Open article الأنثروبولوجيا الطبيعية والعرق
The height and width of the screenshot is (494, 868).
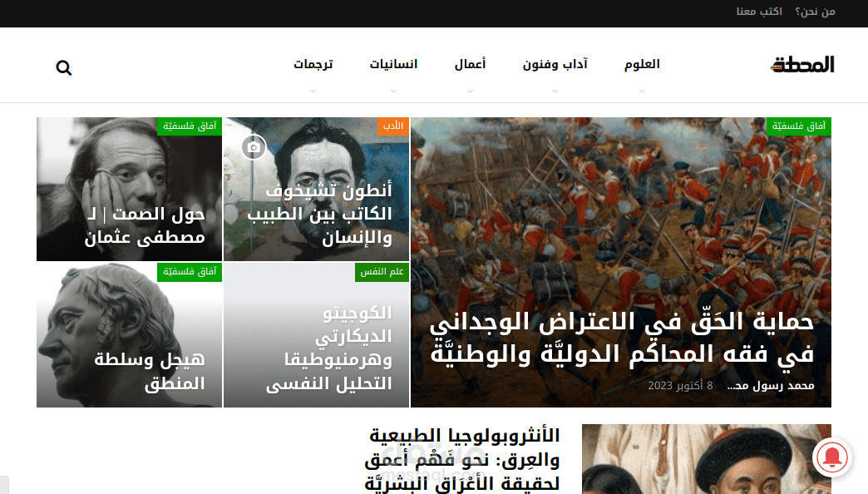462,459
